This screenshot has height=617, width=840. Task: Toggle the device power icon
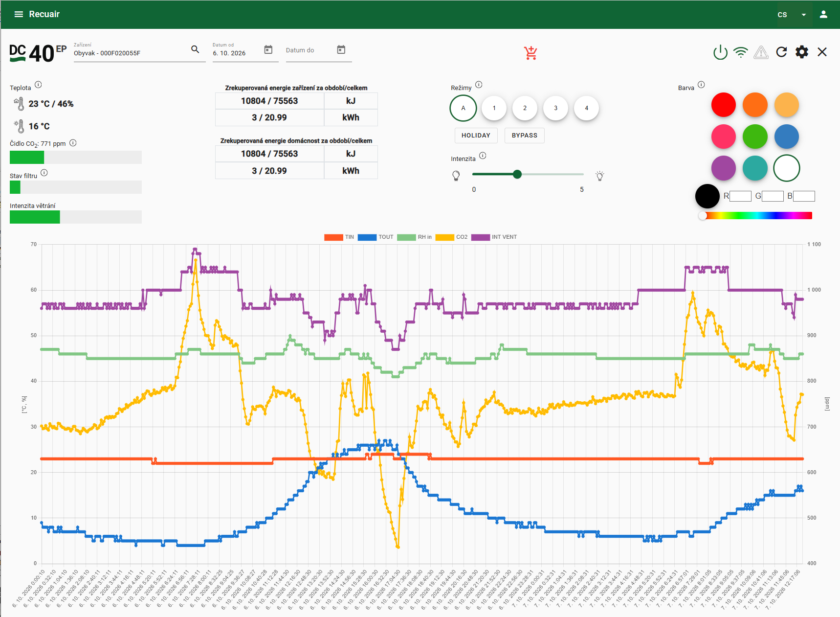pyautogui.click(x=720, y=52)
